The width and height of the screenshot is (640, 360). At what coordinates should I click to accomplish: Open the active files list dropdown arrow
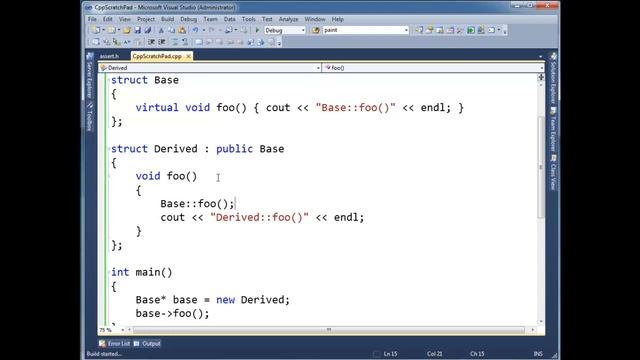click(540, 56)
